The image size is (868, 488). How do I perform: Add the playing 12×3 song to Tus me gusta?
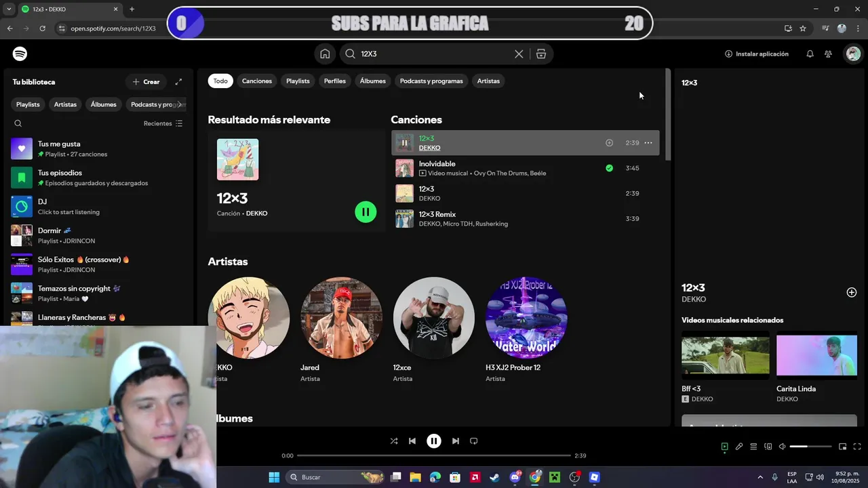609,142
